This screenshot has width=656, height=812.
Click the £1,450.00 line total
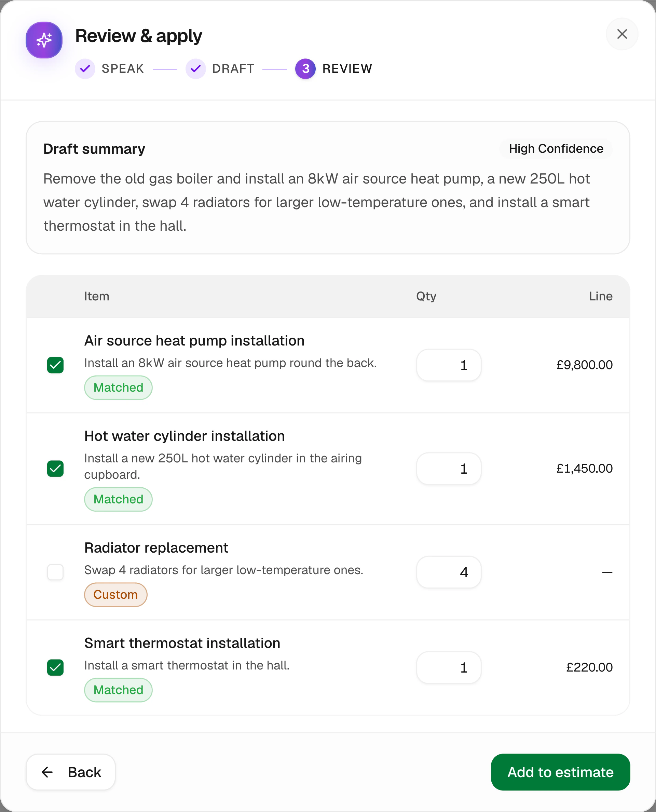pos(584,469)
